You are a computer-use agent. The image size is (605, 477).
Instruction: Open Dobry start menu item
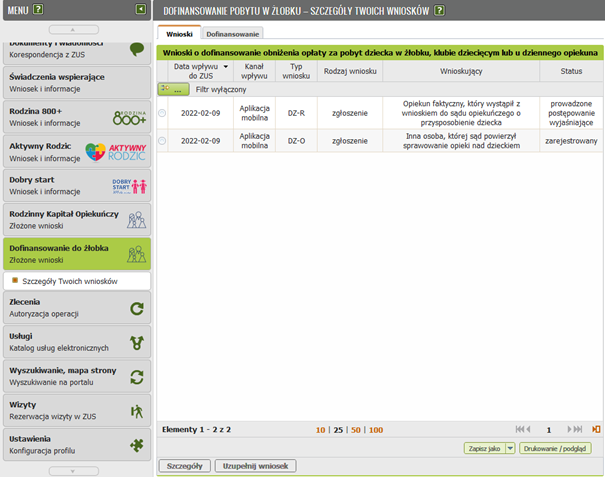tap(77, 185)
